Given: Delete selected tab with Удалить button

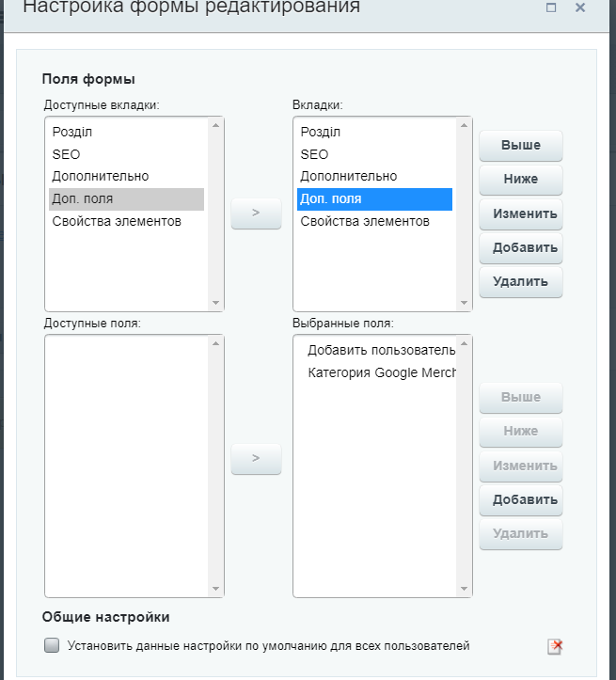Looking at the screenshot, I should coord(521,282).
